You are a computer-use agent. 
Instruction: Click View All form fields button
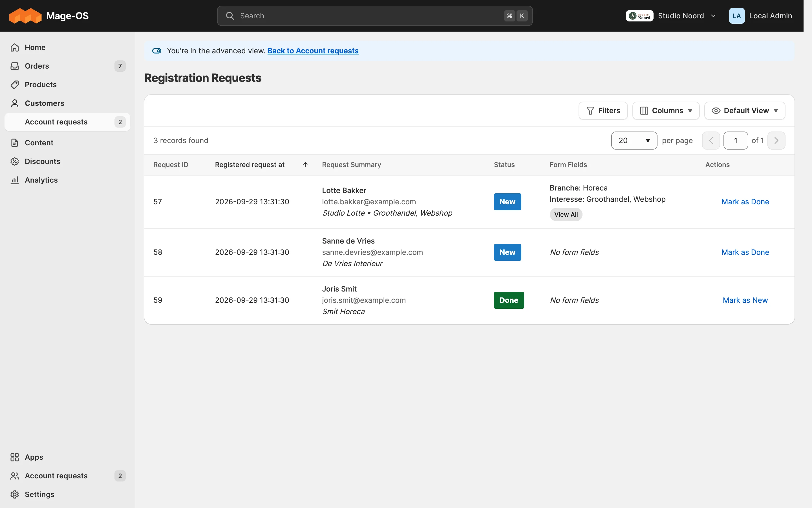[566, 214]
